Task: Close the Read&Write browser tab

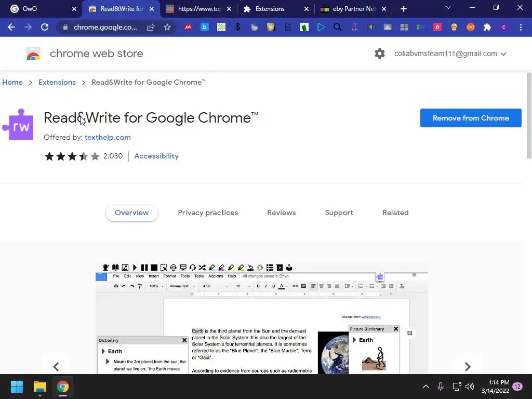Action: coord(152,9)
